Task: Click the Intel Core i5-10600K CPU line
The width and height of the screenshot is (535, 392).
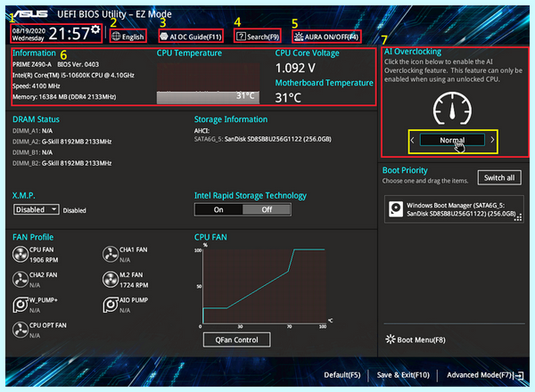Action: tap(73, 75)
